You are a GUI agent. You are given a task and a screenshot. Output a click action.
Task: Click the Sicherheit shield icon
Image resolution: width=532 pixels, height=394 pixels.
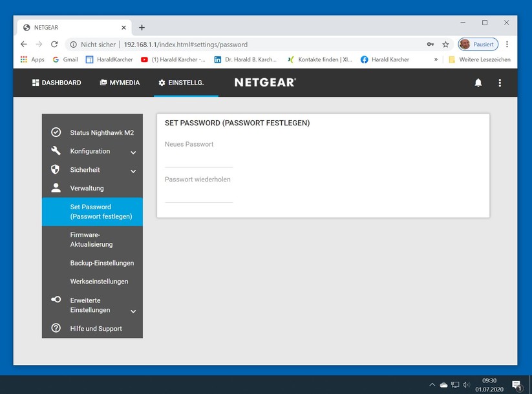(56, 170)
